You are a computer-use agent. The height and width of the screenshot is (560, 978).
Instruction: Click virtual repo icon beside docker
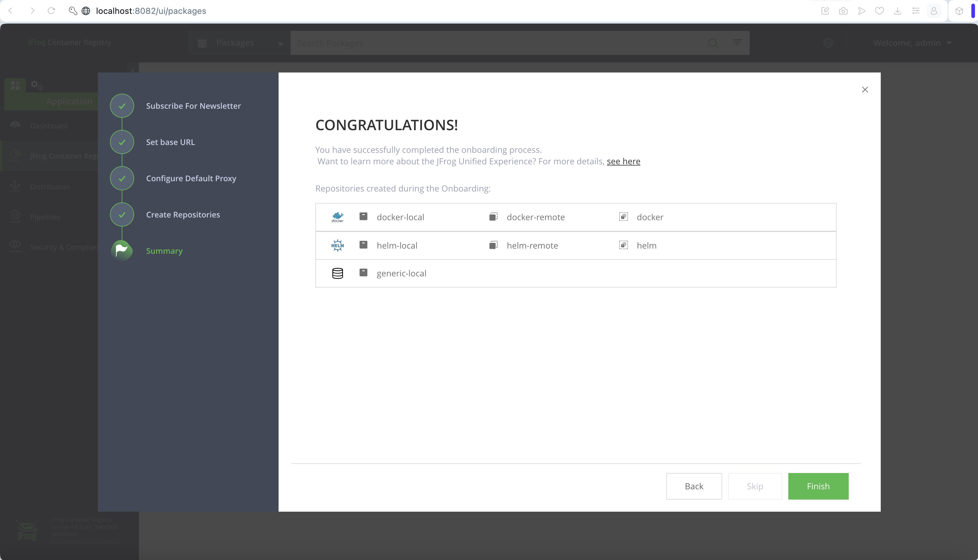[623, 217]
